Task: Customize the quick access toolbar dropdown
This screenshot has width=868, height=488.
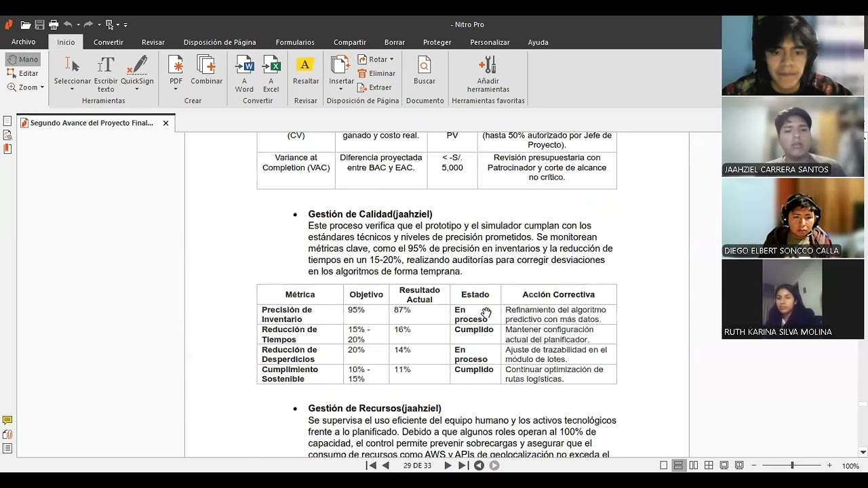Action: coord(125,25)
